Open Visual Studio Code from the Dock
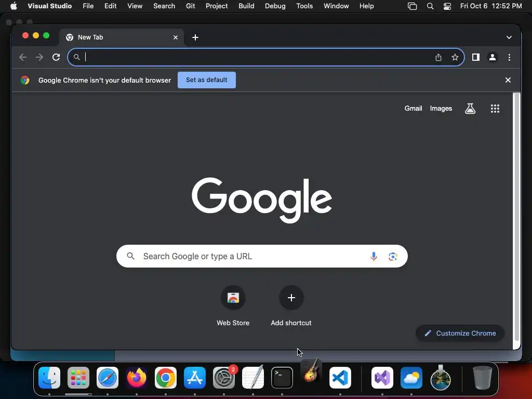 (340, 378)
